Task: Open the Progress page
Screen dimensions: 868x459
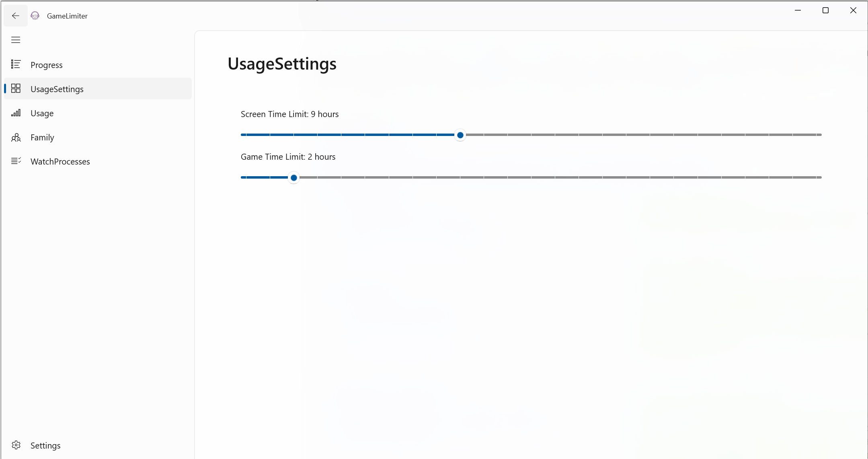Action: pos(47,65)
